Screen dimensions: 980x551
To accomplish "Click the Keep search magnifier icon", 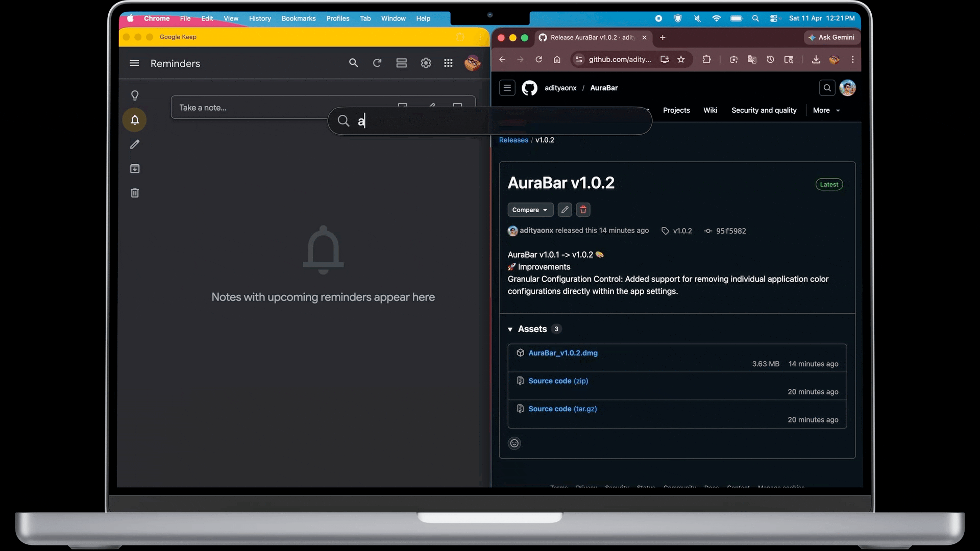I will pos(353,63).
